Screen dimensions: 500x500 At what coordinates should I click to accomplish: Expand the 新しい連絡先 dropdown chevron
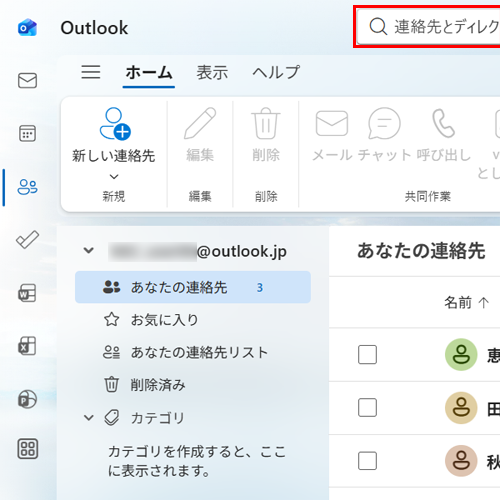pyautogui.click(x=114, y=176)
